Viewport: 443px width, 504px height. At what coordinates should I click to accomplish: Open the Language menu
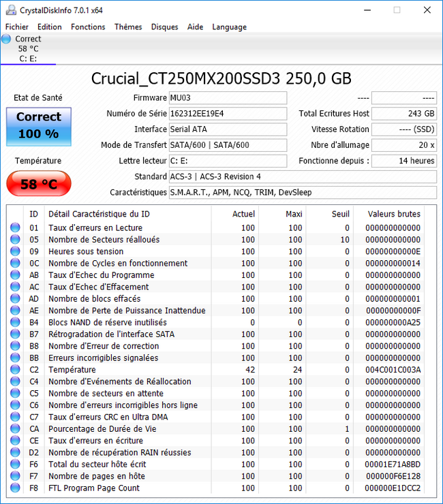[x=230, y=27]
